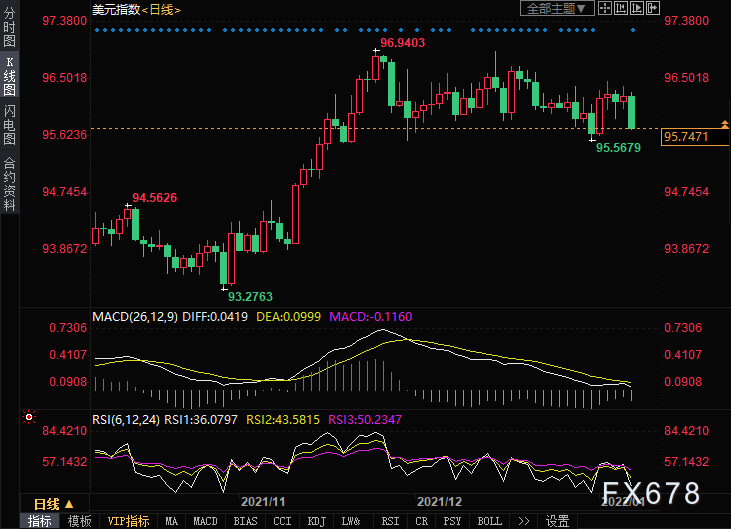
Task: Choose the PSY indicator
Action: click(452, 521)
